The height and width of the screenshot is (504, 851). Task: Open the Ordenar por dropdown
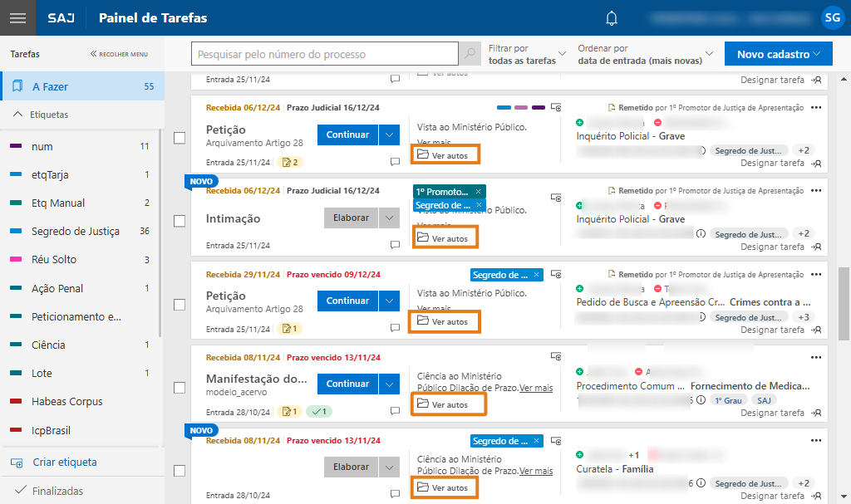(646, 54)
